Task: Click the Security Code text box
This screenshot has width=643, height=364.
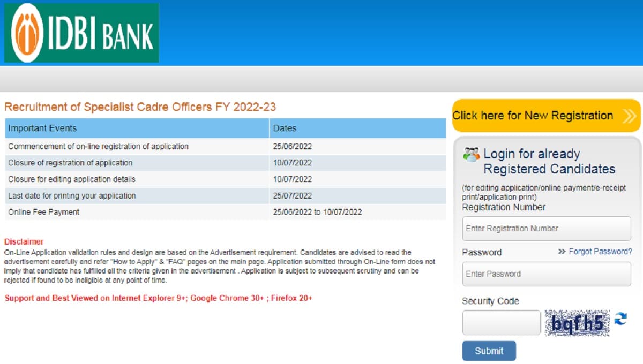Action: point(501,323)
